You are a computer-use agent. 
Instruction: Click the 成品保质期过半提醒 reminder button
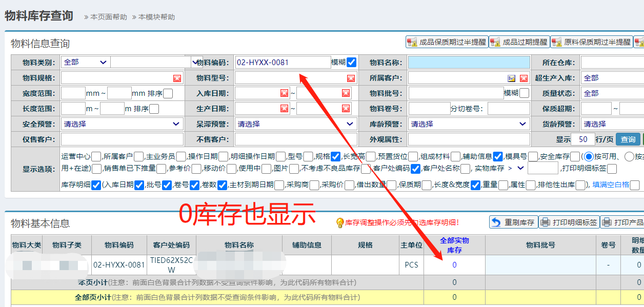[x=447, y=42]
